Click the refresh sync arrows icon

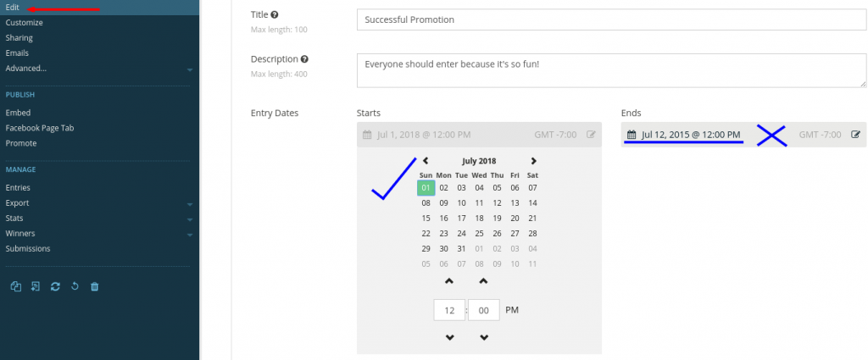click(55, 286)
